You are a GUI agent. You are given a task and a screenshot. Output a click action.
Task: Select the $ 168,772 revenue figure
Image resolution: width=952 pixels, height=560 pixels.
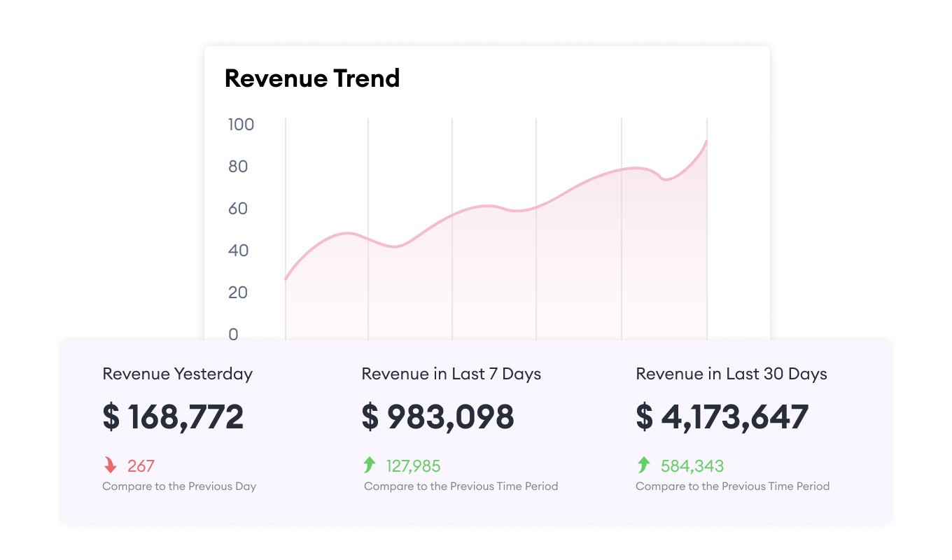click(x=173, y=417)
